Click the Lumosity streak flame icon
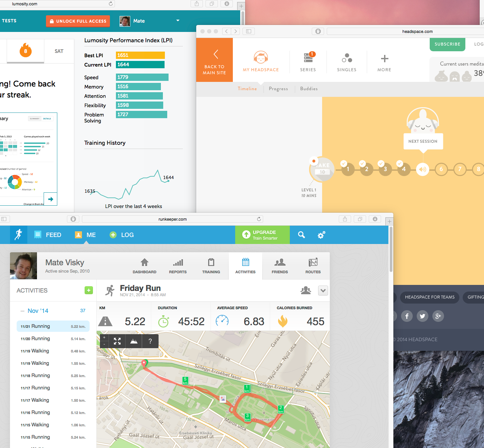The height and width of the screenshot is (448, 484). [x=26, y=51]
